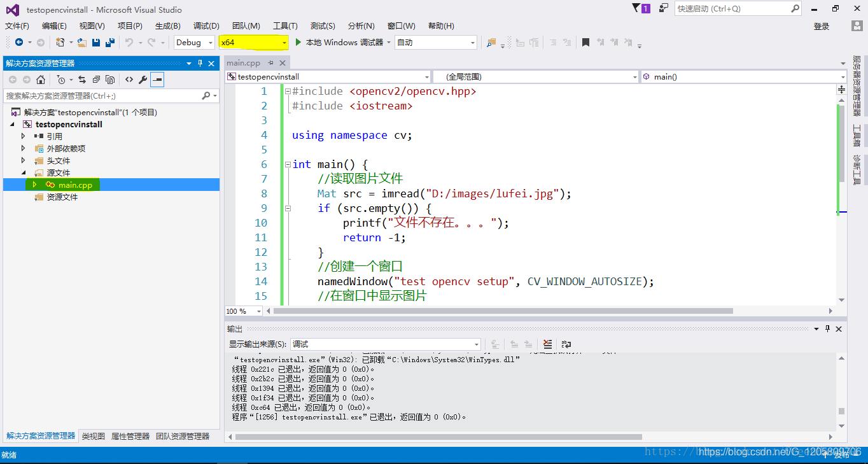Toggle Word Wrap icon in Output panel
The height and width of the screenshot is (464, 868).
coord(566,344)
